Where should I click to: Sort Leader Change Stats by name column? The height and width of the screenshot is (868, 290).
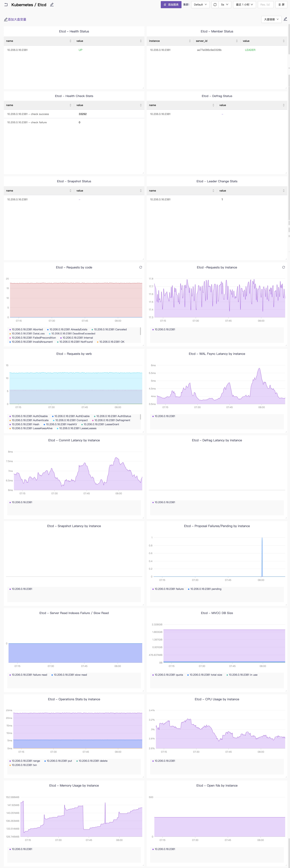coord(213,191)
